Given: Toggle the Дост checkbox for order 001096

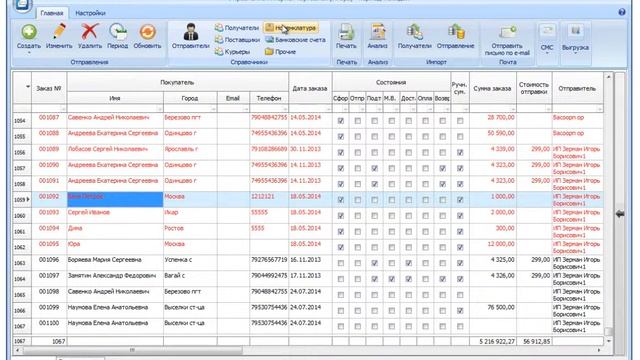Looking at the screenshot, I should tap(409, 263).
